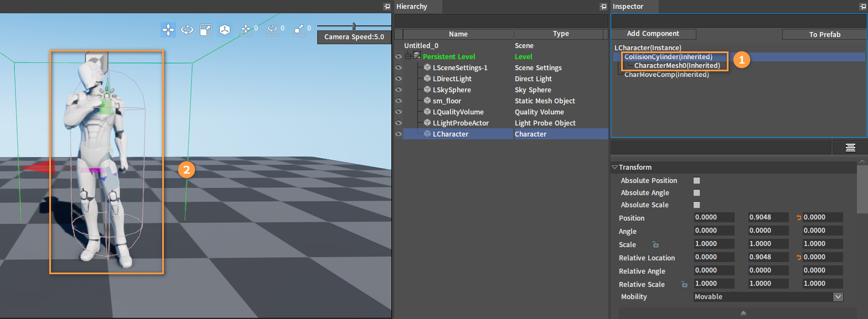Toggle visibility of LDirectLight
The height and width of the screenshot is (319, 868).
coord(398,79)
